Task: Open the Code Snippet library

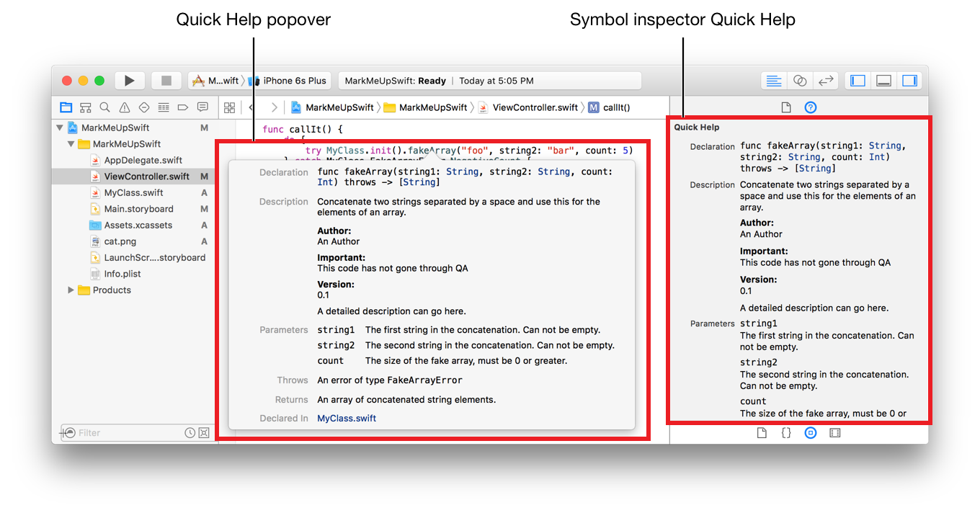Action: 786,433
